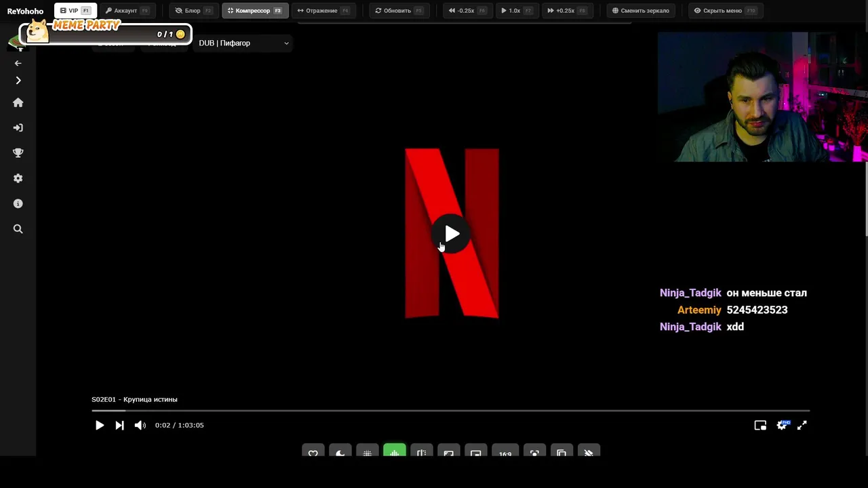Increase speed with +0.25x button
This screenshot has height=488, width=868.
tap(567, 11)
